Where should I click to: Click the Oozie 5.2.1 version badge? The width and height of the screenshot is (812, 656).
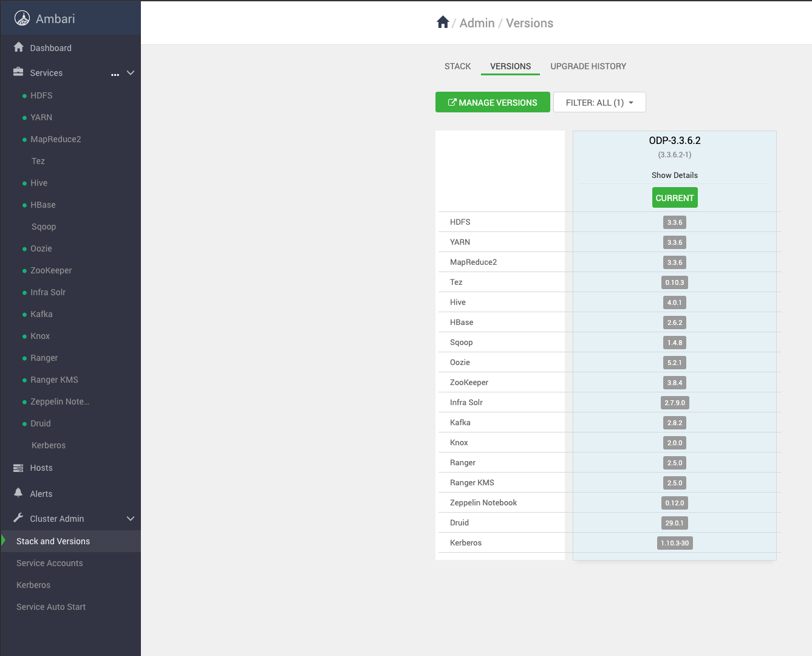point(675,363)
